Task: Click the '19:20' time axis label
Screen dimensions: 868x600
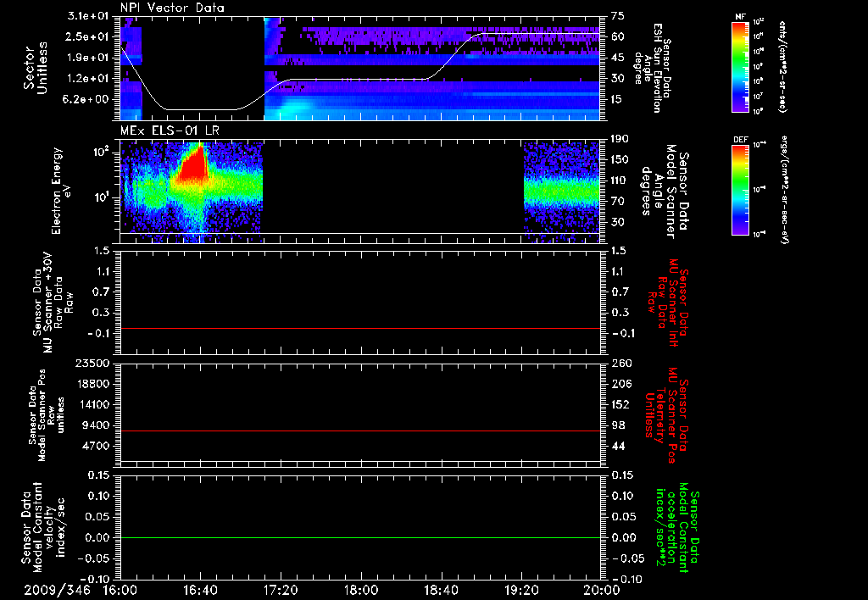Action: tap(521, 591)
